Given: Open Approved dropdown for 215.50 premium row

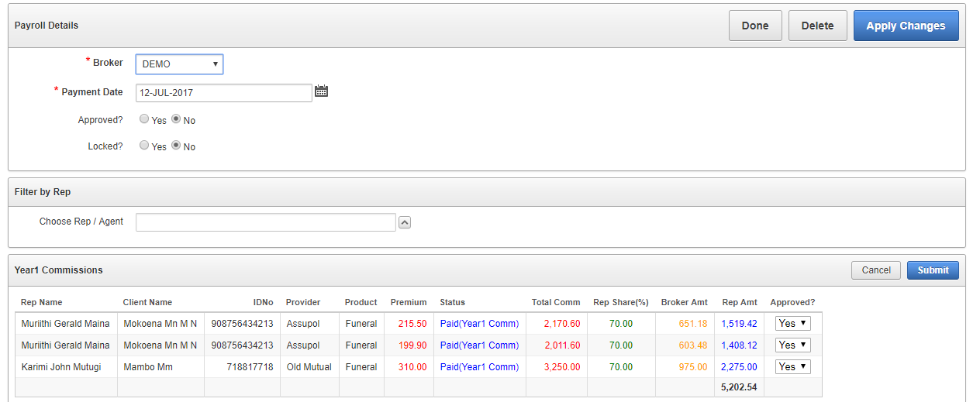Looking at the screenshot, I should pos(792,323).
